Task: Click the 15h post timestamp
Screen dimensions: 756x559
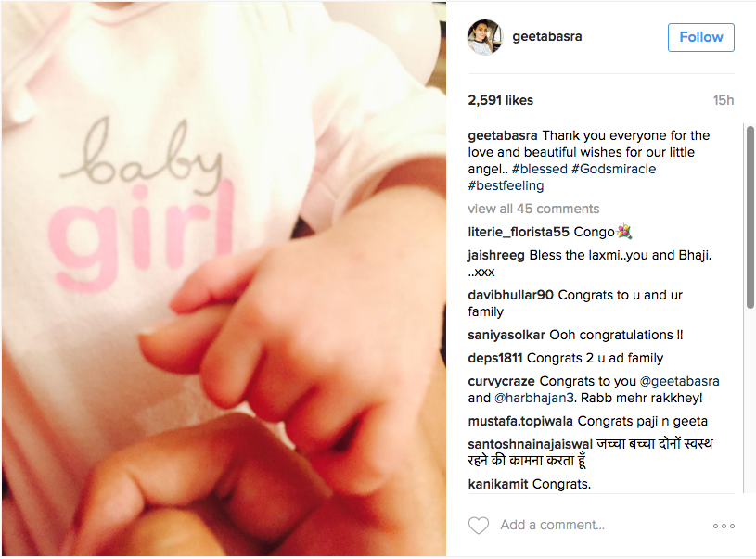Action: 724,100
